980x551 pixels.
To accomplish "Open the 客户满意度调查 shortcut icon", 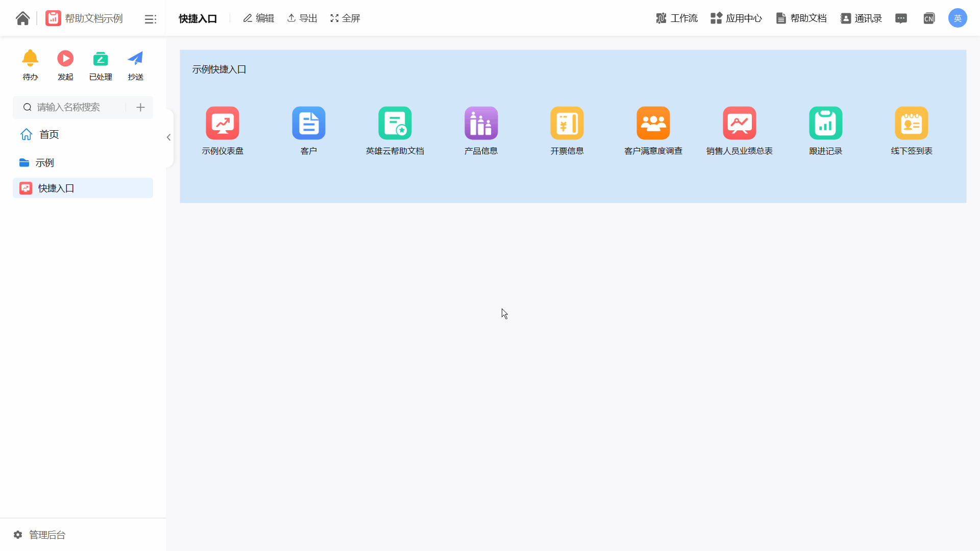I will coord(653,123).
